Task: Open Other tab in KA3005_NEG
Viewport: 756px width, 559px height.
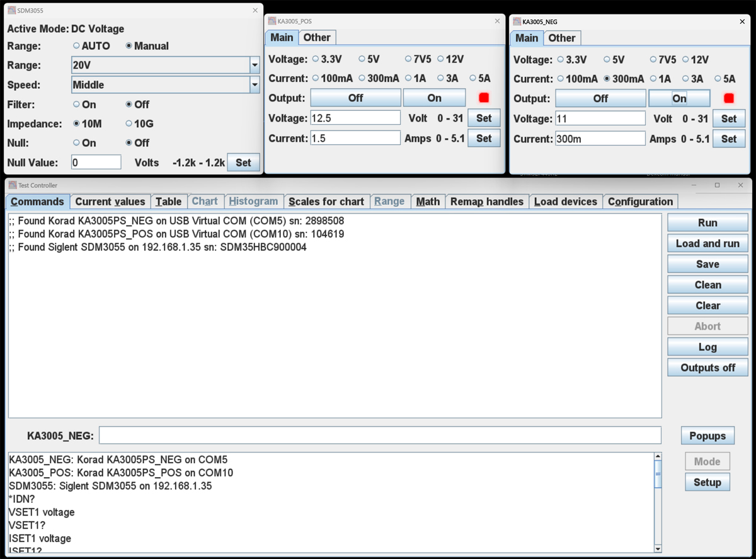Action: coord(562,38)
